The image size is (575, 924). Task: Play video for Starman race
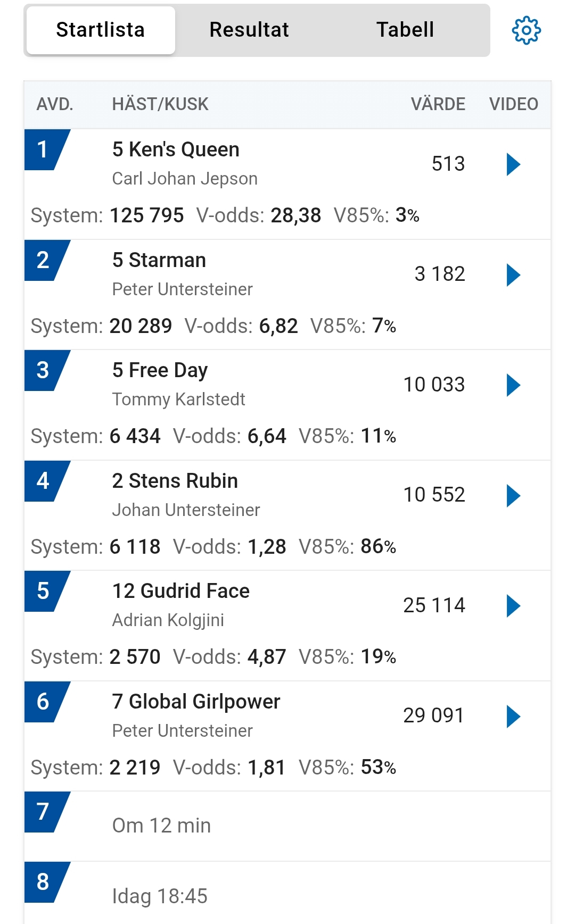513,275
